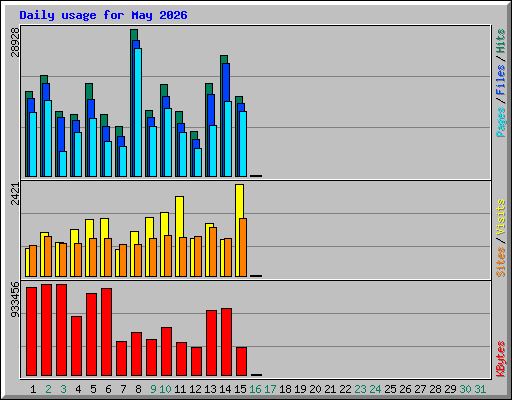Click the red KBytes bar for day 14
This screenshot has height=400, width=512.
click(226, 342)
